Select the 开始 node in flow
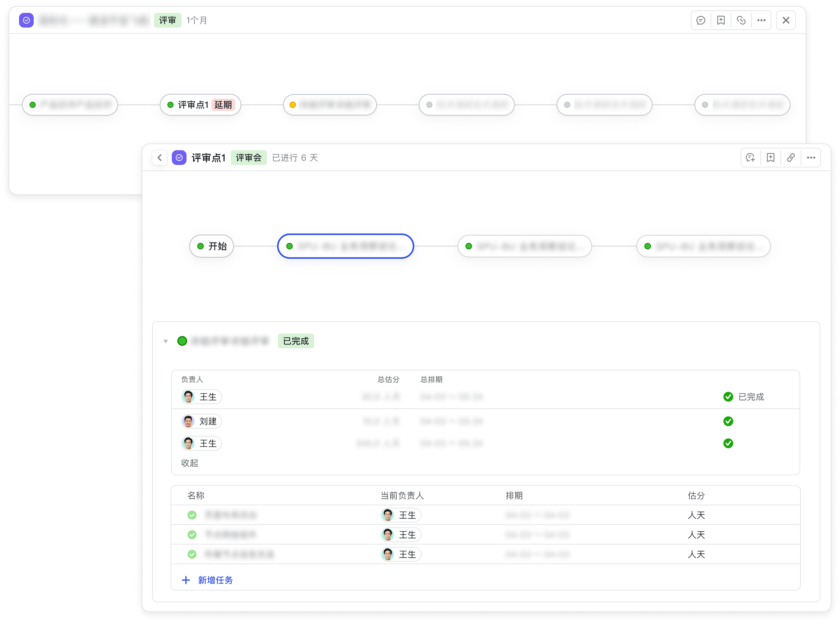Image resolution: width=840 pixels, height=623 pixels. [x=212, y=246]
